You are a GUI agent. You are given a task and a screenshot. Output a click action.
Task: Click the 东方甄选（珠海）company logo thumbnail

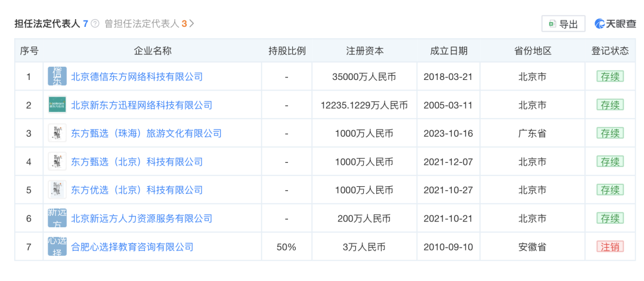[57, 133]
